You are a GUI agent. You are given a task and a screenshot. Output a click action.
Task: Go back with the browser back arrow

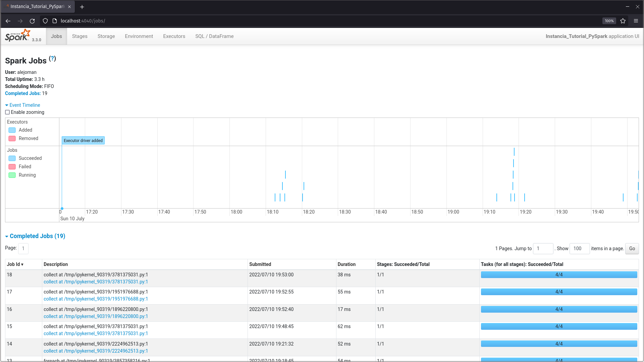pos(8,21)
